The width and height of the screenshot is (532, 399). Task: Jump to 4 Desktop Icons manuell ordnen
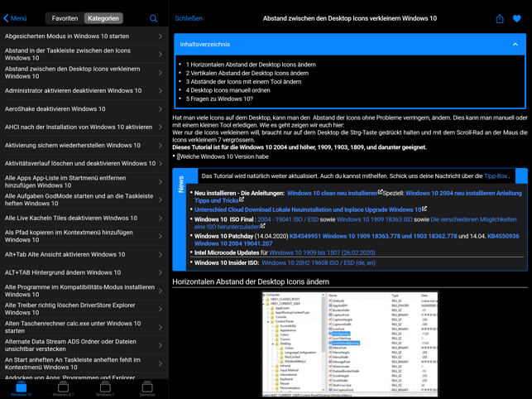click(228, 90)
